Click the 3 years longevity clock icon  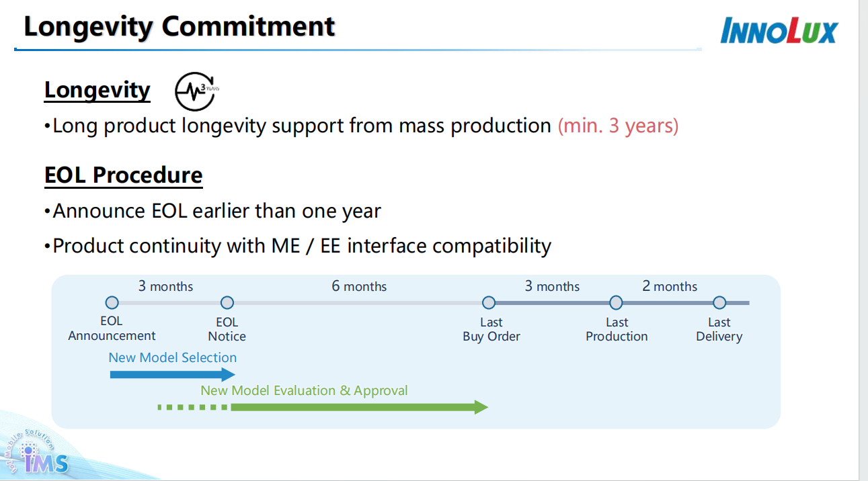[195, 91]
